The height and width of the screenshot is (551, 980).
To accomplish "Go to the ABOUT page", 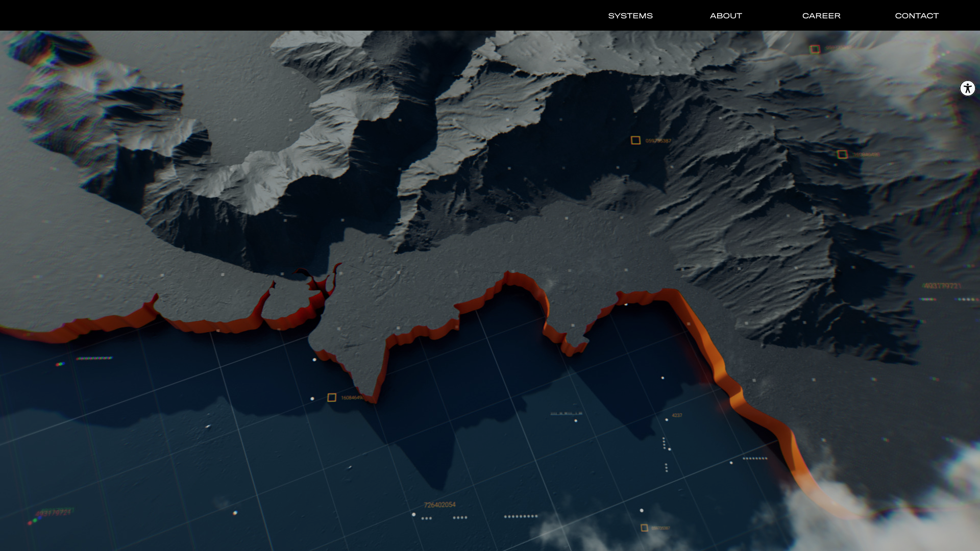I will pos(726,16).
